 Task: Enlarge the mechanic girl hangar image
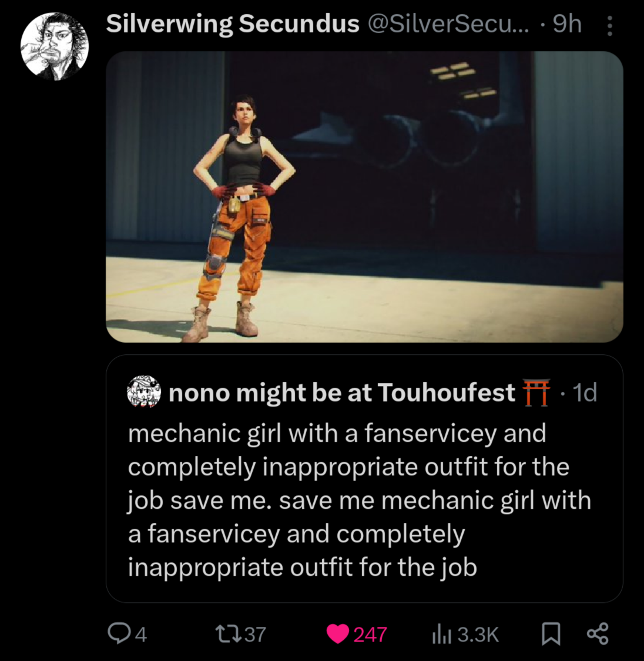click(364, 197)
